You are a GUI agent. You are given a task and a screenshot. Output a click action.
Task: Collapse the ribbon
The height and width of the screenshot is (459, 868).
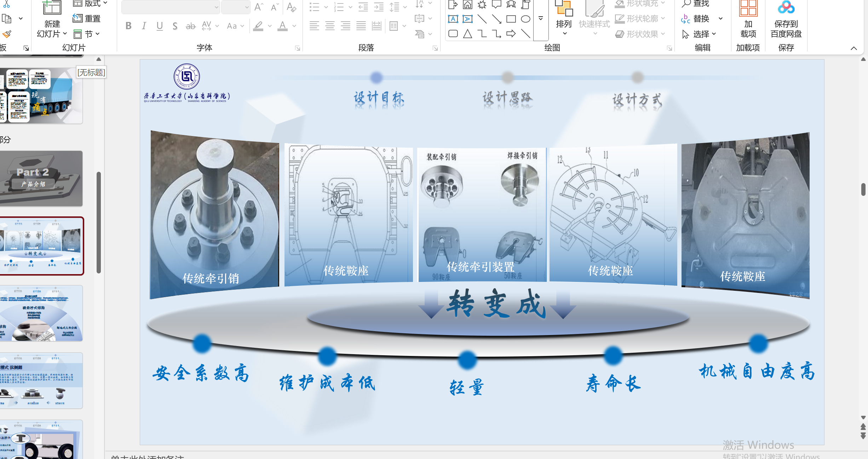coord(854,48)
